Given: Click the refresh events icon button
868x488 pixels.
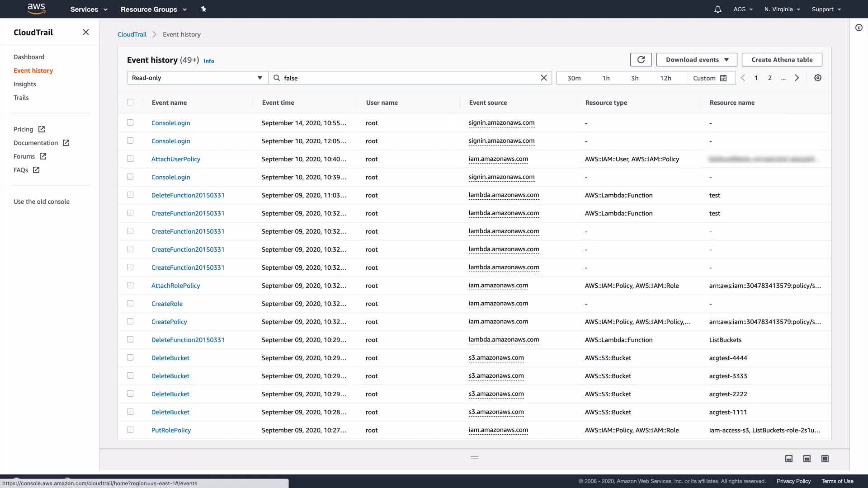Looking at the screenshot, I should tap(641, 60).
